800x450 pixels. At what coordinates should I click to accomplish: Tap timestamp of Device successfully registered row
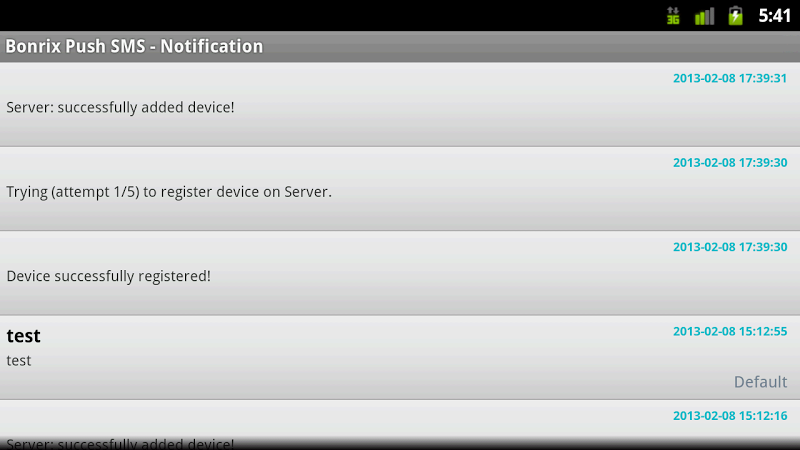[x=730, y=247]
